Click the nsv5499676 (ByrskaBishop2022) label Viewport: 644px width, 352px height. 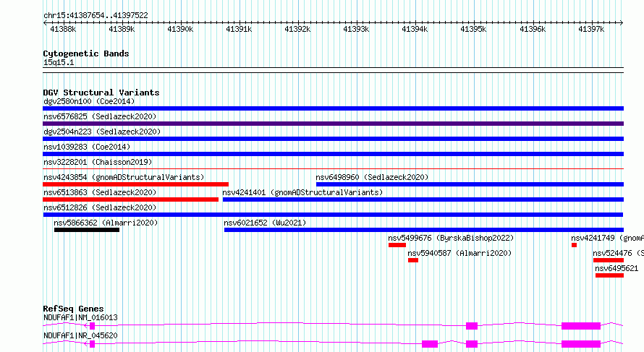click(451, 238)
